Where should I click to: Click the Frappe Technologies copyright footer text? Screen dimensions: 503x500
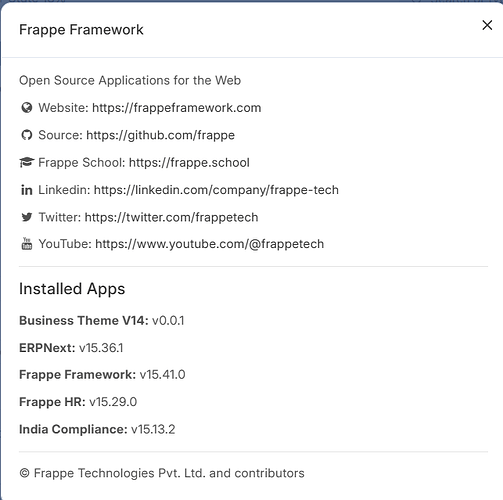click(x=162, y=473)
